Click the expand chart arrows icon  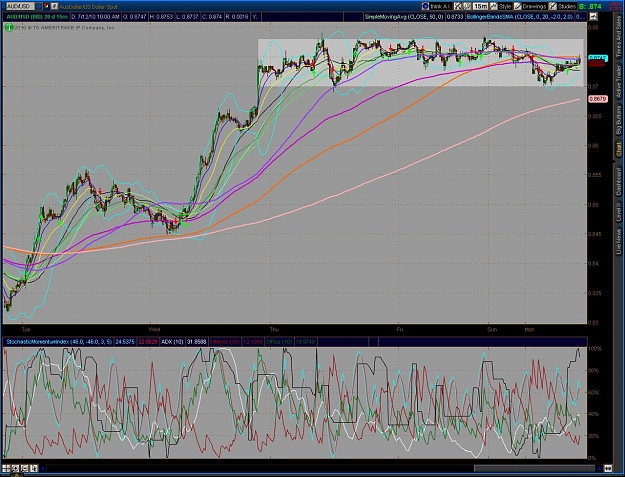click(458, 6)
